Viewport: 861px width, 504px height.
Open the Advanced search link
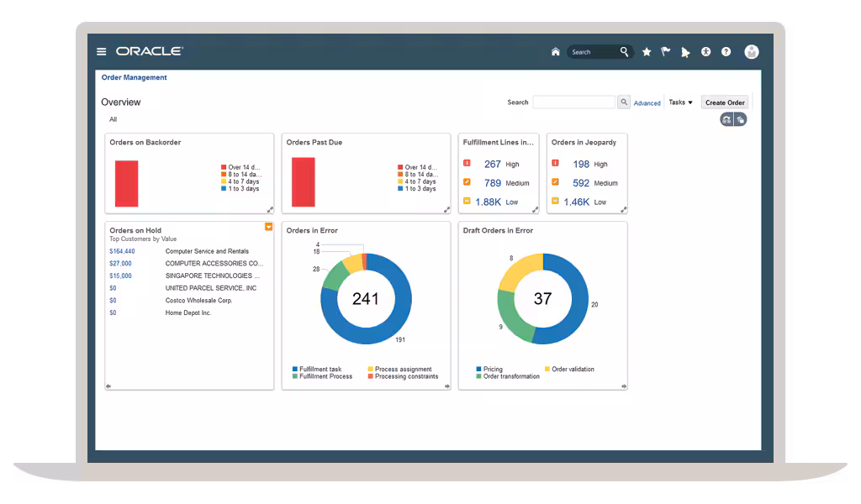click(x=647, y=103)
